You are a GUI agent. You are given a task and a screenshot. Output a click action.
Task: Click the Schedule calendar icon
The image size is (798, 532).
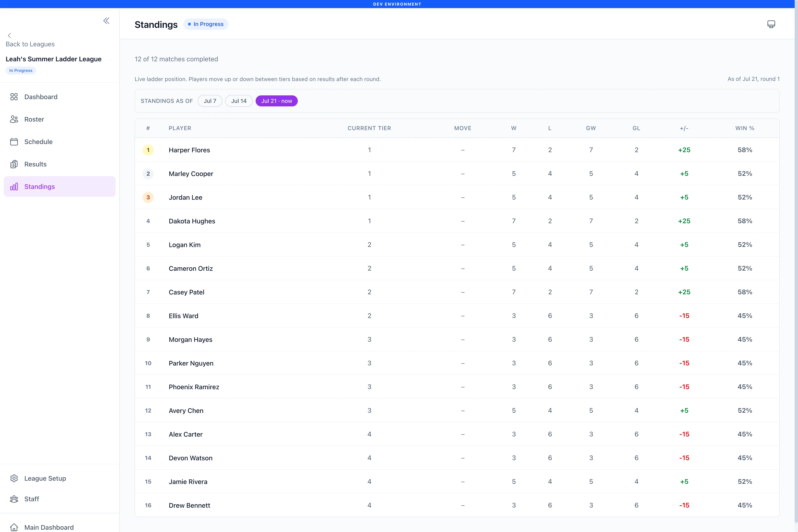(14, 142)
